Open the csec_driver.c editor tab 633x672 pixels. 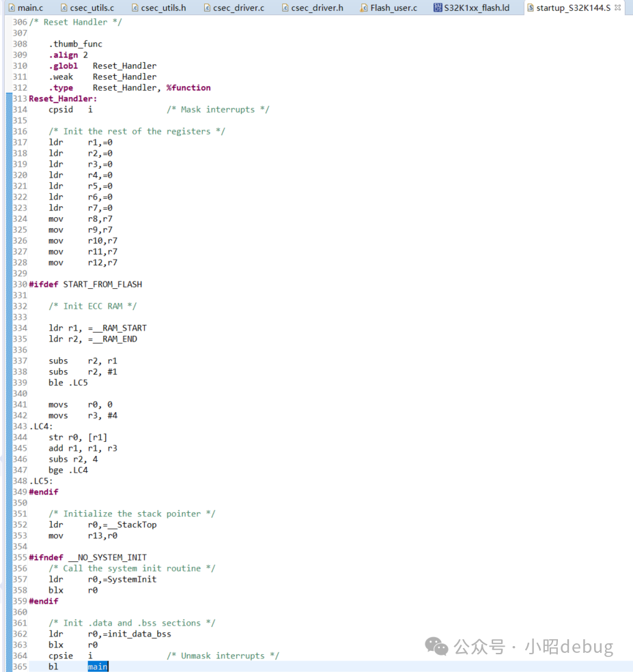click(238, 8)
